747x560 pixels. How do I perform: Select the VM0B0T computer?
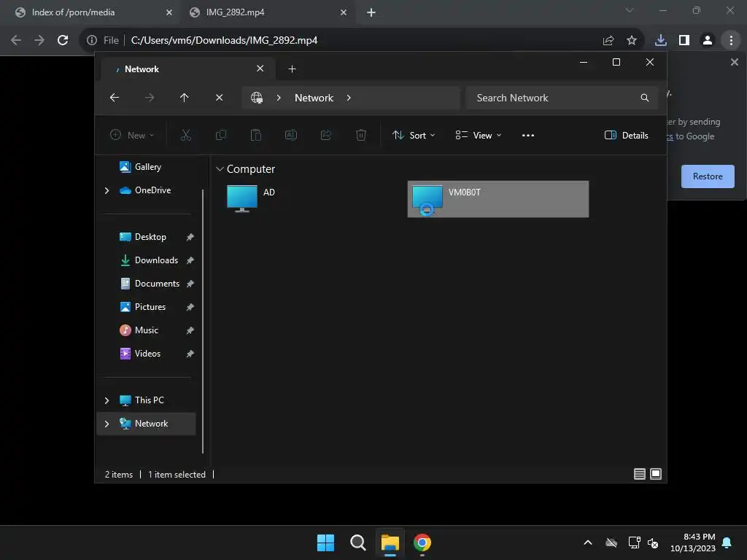pyautogui.click(x=498, y=199)
